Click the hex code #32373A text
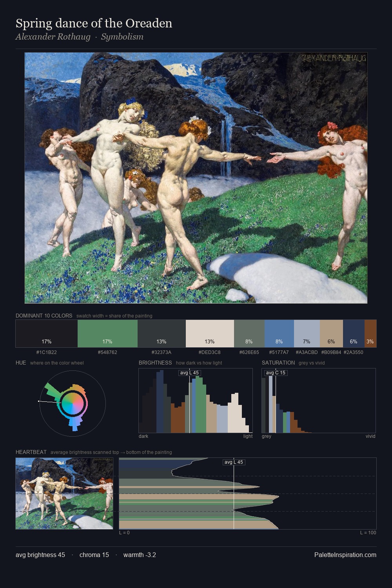Screen dimensions: 392x588 coord(162,352)
